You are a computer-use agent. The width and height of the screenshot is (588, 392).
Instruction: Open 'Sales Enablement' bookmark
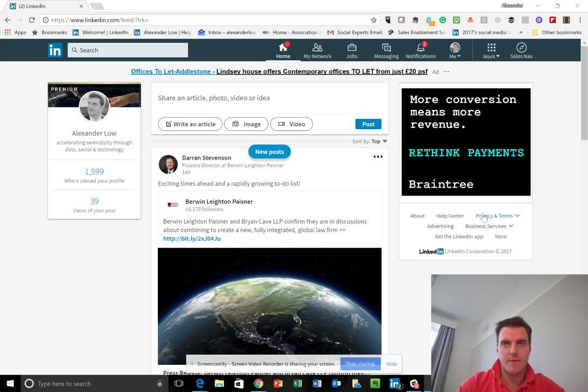pos(416,32)
